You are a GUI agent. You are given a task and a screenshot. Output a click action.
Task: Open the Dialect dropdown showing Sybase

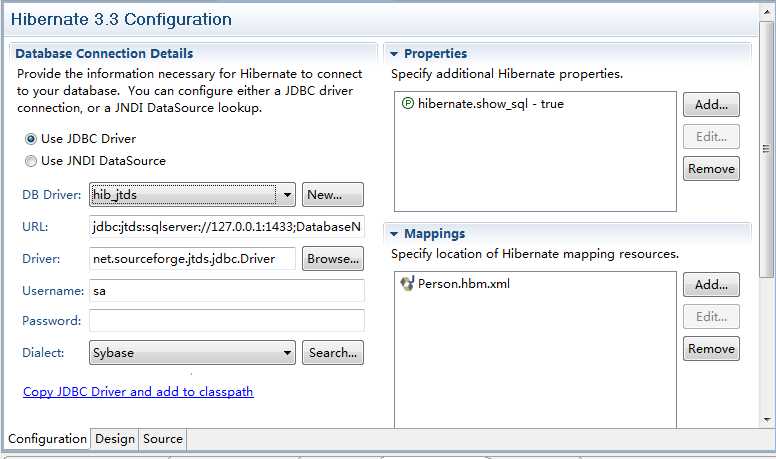click(x=192, y=353)
